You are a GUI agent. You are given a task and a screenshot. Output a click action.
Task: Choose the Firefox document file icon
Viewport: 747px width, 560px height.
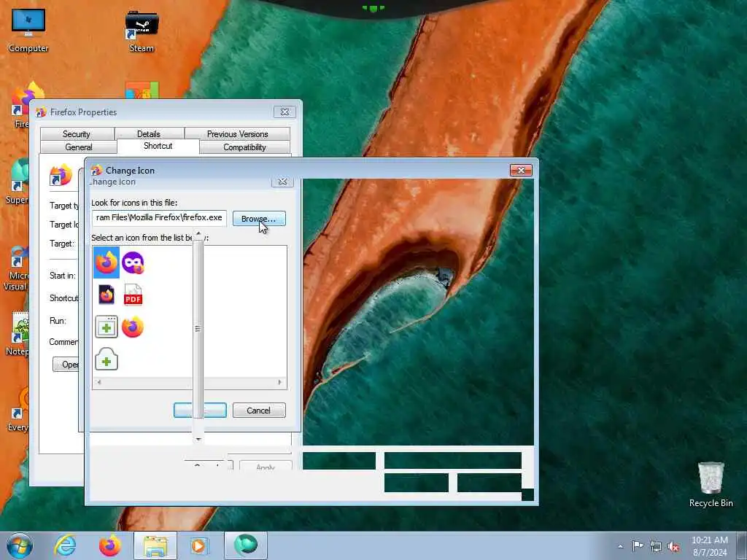(107, 295)
